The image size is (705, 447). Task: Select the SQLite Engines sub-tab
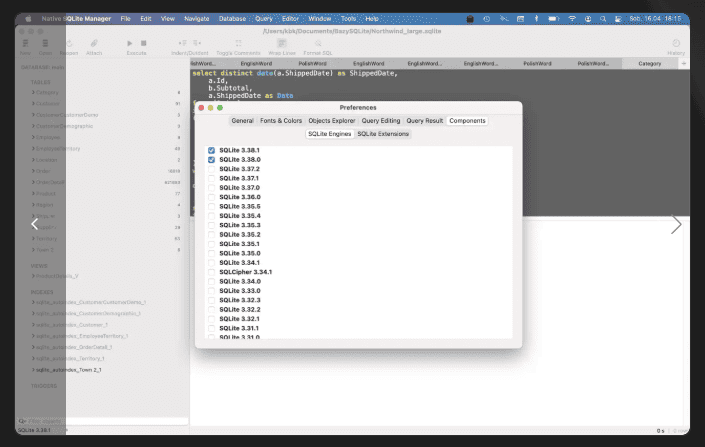[330, 134]
